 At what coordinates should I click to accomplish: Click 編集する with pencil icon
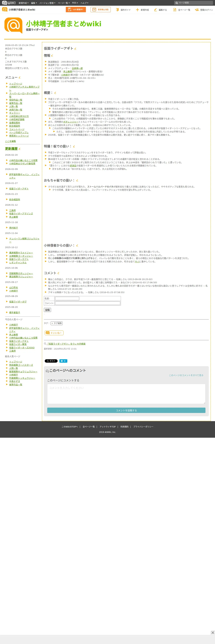pyautogui.click(x=160, y=10)
